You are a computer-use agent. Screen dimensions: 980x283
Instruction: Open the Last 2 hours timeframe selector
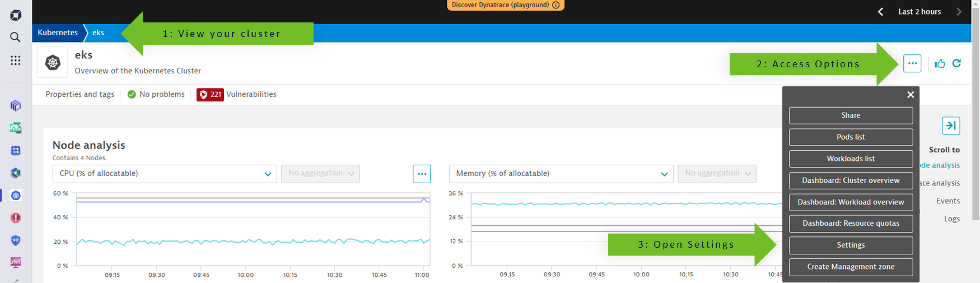(920, 12)
